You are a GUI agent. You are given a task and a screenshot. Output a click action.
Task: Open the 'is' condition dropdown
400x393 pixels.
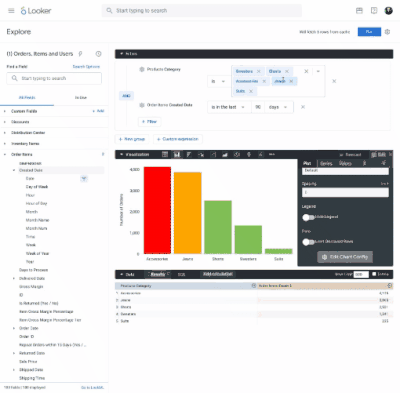(x=218, y=81)
